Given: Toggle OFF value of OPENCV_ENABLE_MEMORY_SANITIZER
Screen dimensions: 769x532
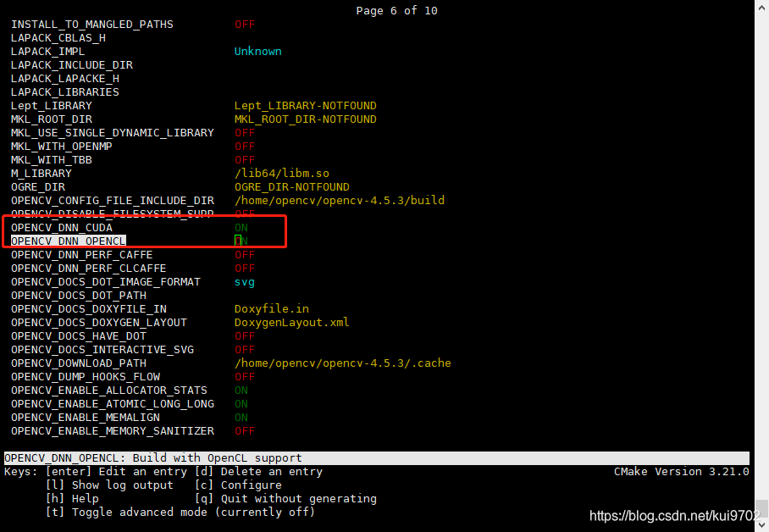Looking at the screenshot, I should [245, 431].
